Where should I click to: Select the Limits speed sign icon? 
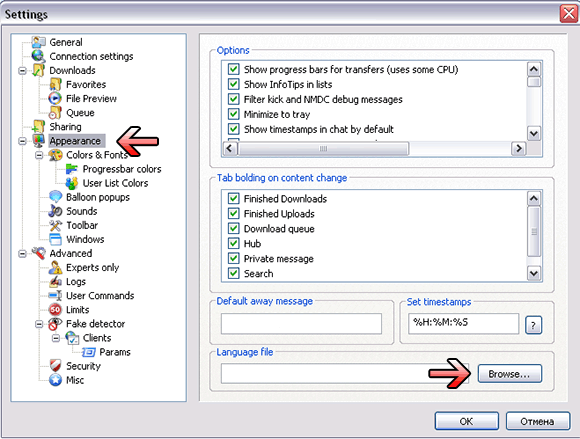[55, 309]
